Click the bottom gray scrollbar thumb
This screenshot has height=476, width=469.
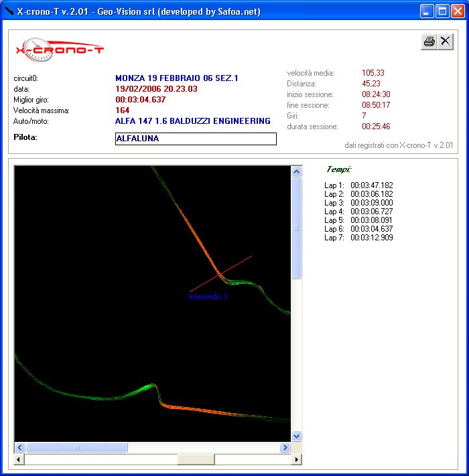click(x=196, y=460)
